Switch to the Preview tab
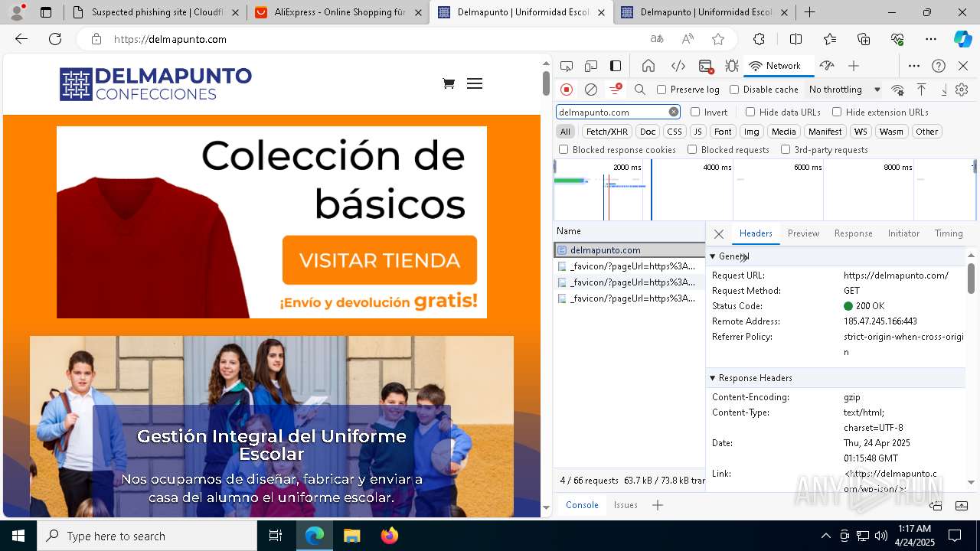980x551 pixels. (x=803, y=233)
